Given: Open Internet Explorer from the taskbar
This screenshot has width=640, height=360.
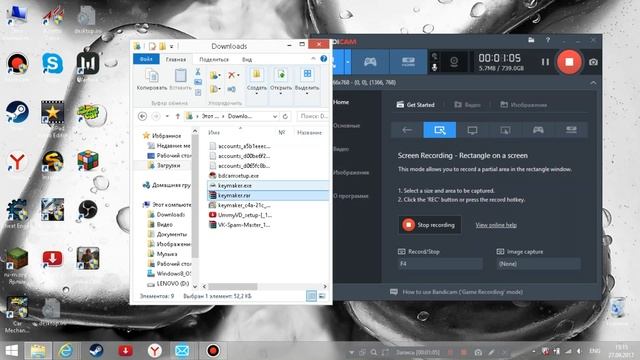Looking at the screenshot, I should tap(65, 351).
